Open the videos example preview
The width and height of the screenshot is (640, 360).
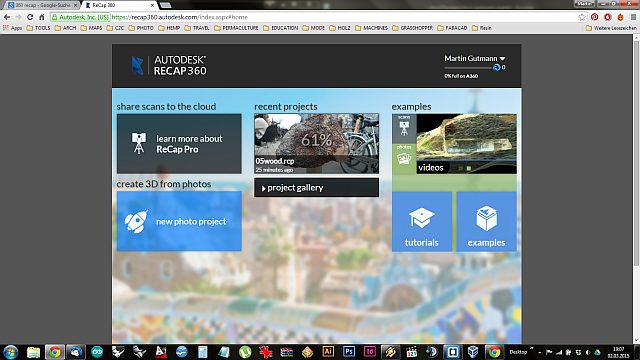(467, 144)
